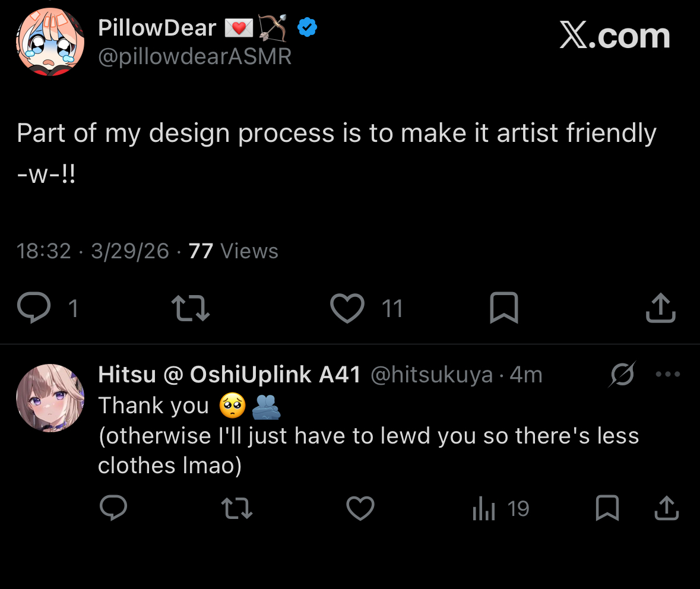Reply to Hitsu's comment
The height and width of the screenshot is (589, 700).
point(113,508)
